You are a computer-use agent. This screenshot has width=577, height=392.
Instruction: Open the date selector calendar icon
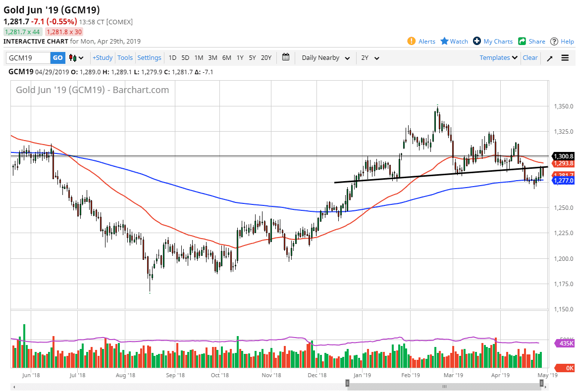pyautogui.click(x=286, y=57)
